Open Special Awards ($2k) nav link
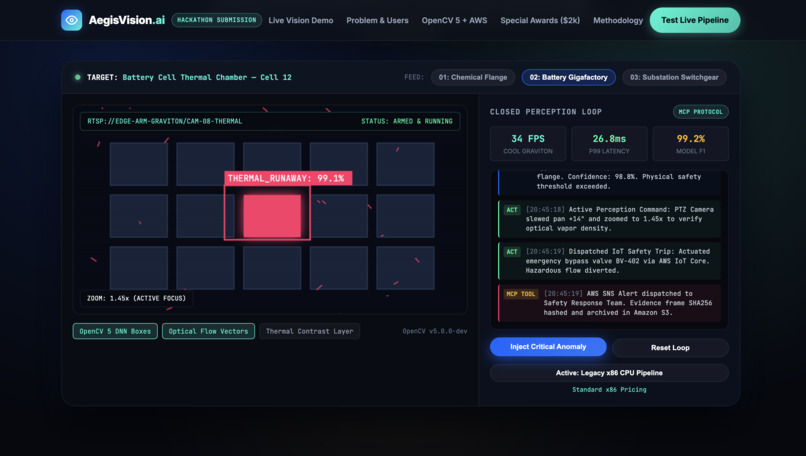The width and height of the screenshot is (806, 456). [x=540, y=21]
